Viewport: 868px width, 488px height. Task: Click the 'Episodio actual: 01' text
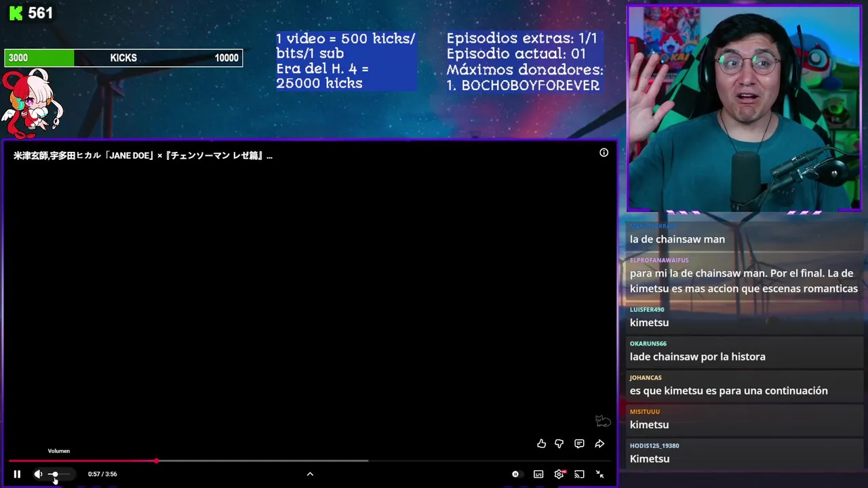pos(516,54)
